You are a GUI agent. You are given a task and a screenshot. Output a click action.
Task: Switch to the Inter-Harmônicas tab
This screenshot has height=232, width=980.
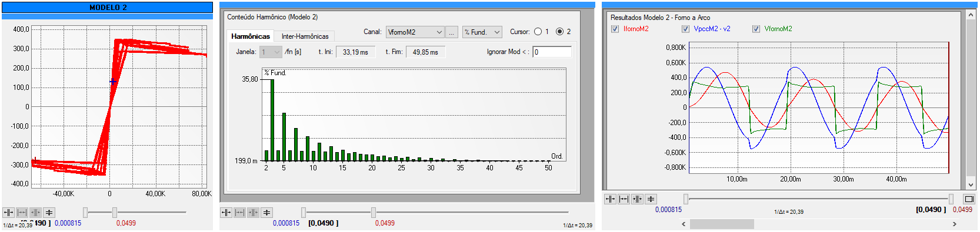(305, 36)
